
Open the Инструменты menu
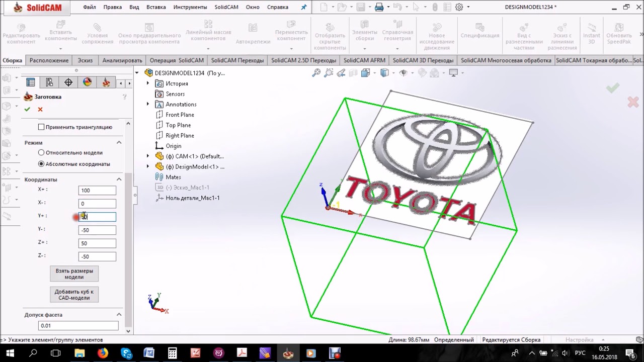pos(190,7)
